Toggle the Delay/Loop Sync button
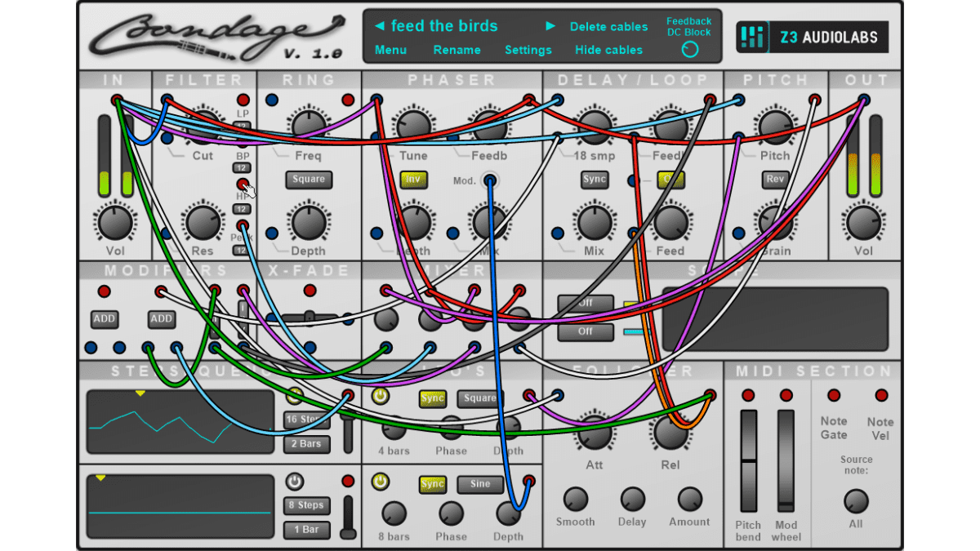This screenshot has width=980, height=551. [x=595, y=179]
